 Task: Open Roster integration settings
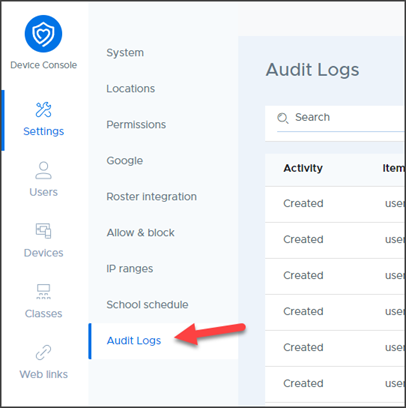[151, 197]
